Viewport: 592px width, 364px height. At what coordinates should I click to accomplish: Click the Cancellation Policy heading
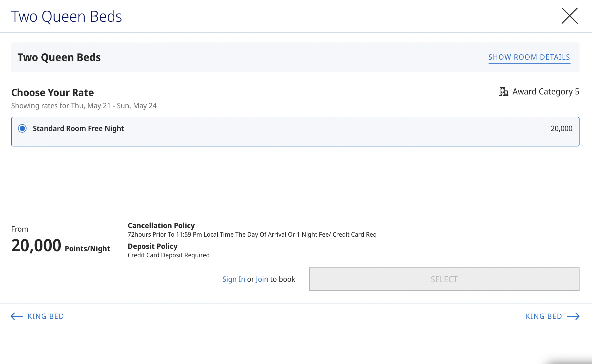click(161, 226)
